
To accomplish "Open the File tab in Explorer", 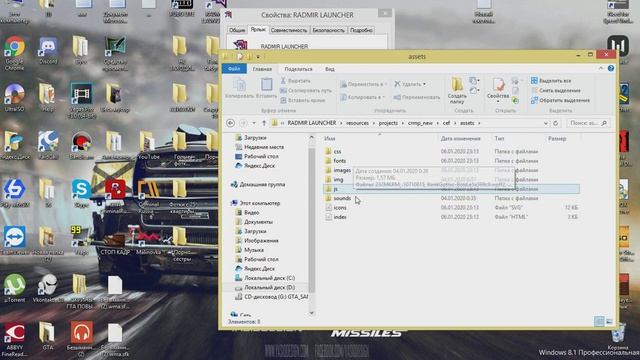I will (x=234, y=69).
